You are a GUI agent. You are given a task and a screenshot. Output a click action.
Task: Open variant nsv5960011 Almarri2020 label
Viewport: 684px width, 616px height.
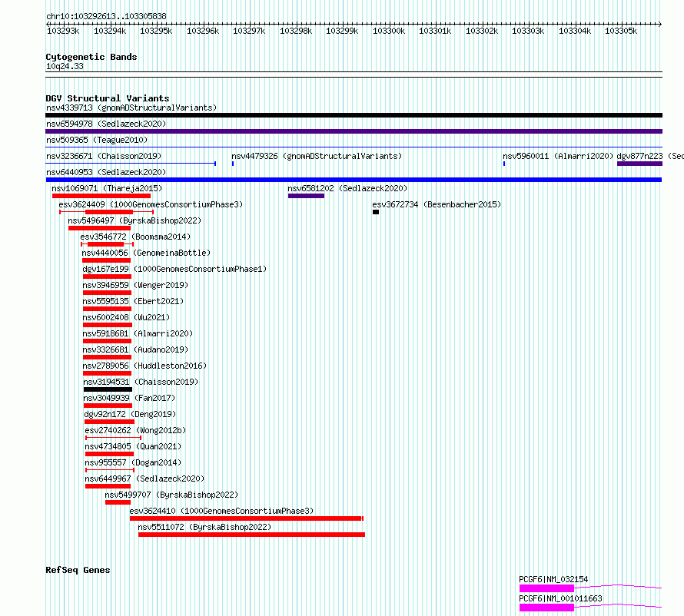click(558, 156)
